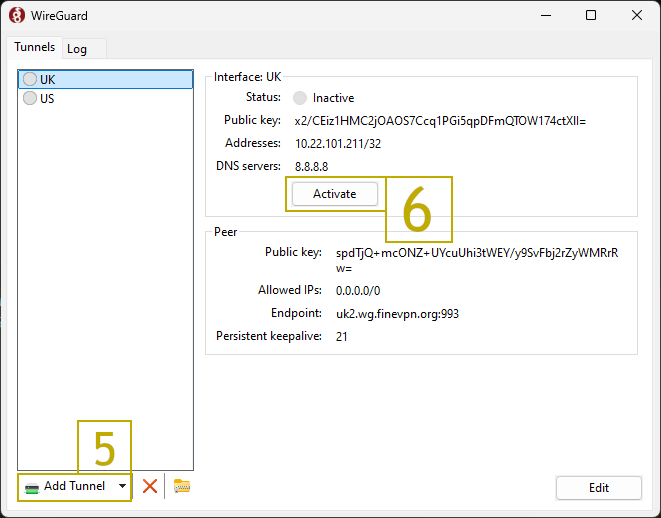Click the Inactive status indicator icon
The image size is (661, 518).
300,98
